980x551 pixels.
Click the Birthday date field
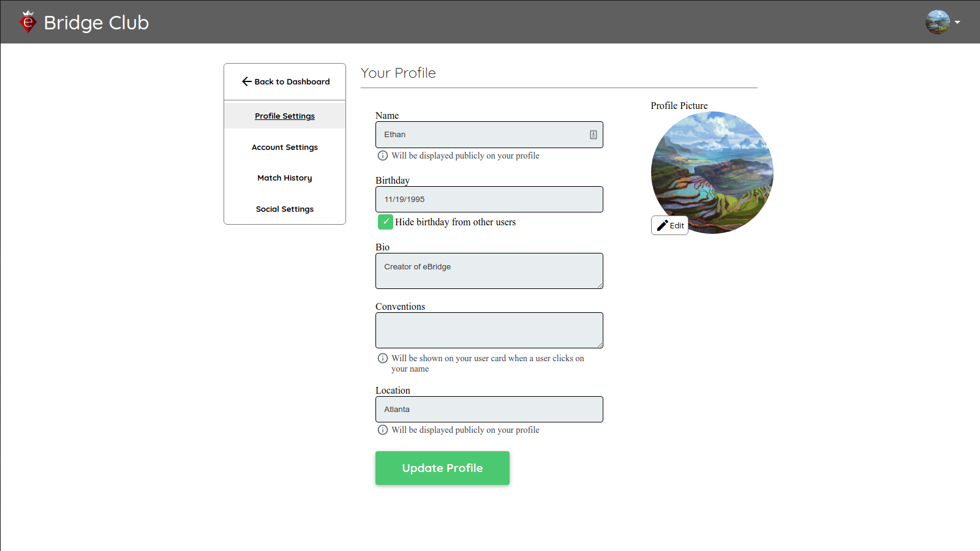(x=489, y=200)
